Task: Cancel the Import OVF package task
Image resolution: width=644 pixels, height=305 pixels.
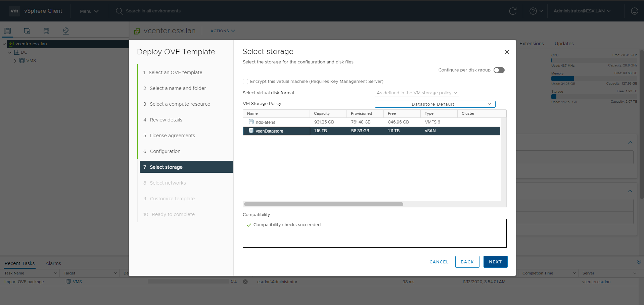Action: point(245,282)
